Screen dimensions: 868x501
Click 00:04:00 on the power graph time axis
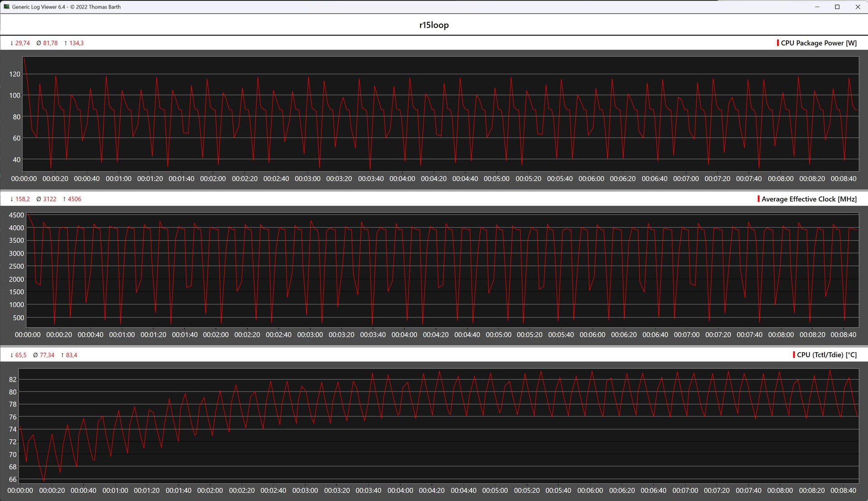click(402, 179)
